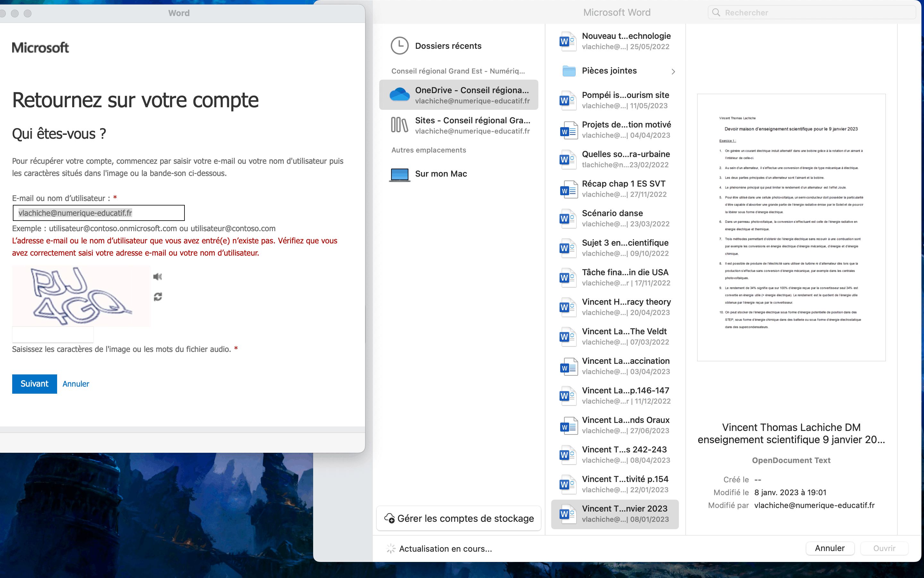Image resolution: width=924 pixels, height=578 pixels.
Task: Select file name Vincent T...s 242-243
Action: pyautogui.click(x=624, y=450)
